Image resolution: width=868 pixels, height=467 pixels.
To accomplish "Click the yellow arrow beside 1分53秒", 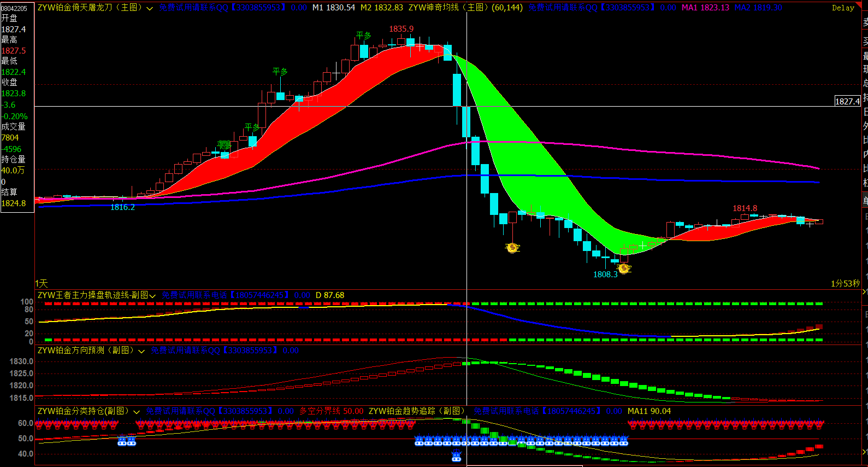I will (x=864, y=292).
